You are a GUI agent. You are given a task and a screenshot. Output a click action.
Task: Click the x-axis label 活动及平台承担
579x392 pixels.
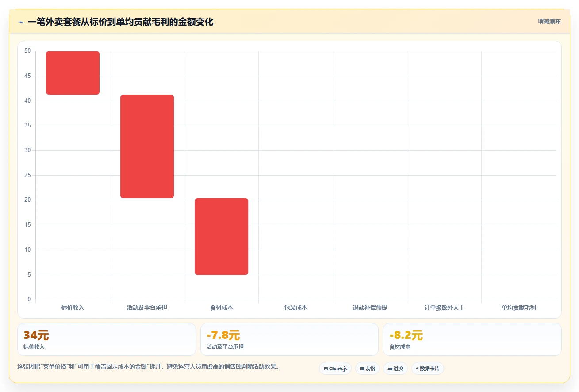(147, 307)
